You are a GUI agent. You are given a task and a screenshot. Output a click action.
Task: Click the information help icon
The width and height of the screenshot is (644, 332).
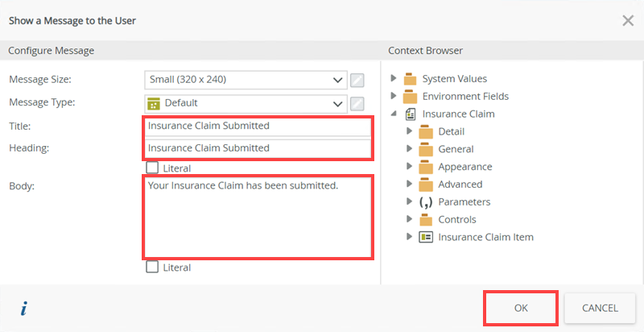pyautogui.click(x=24, y=309)
